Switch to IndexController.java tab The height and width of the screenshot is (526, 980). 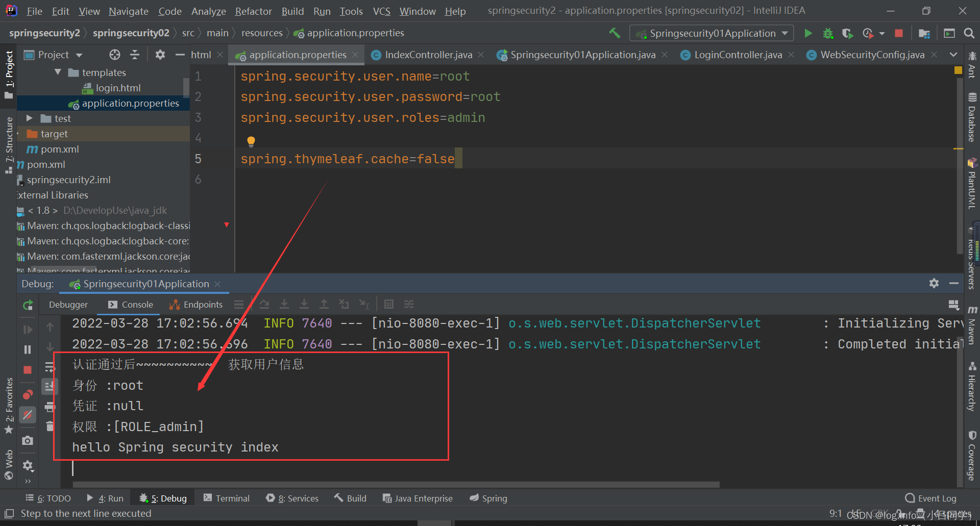tap(428, 55)
